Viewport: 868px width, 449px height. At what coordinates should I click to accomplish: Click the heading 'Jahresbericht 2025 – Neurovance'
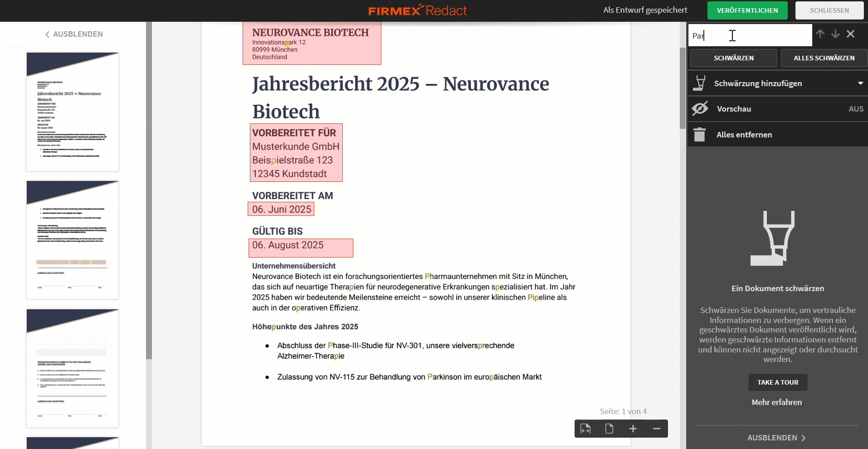pos(400,84)
